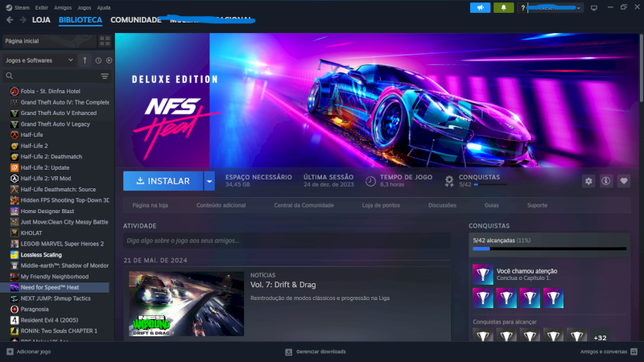Click the Gerenciar downloads icon

pyautogui.click(x=289, y=352)
